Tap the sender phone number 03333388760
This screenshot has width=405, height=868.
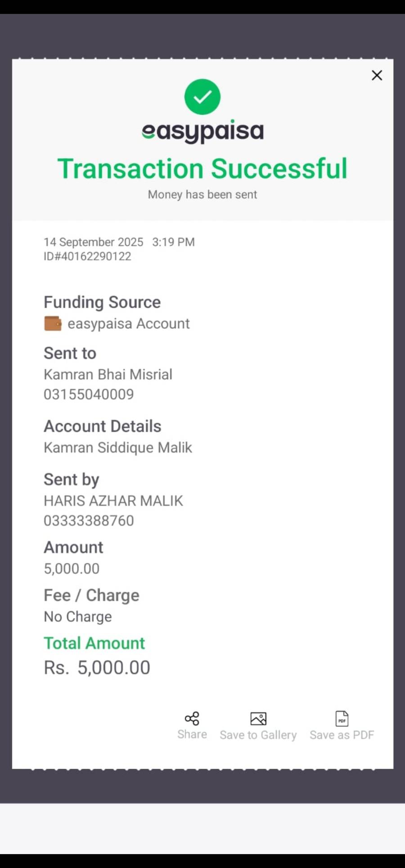(x=89, y=521)
